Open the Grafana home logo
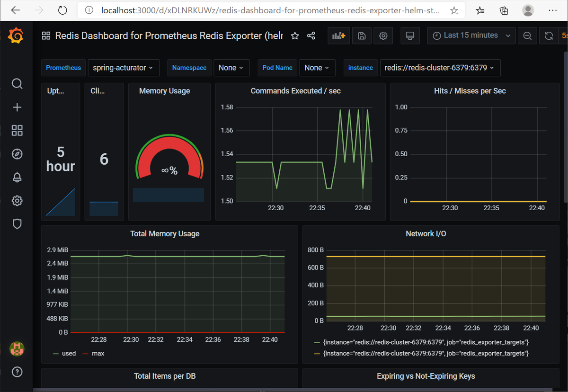The height and width of the screenshot is (392, 568). coord(16,36)
